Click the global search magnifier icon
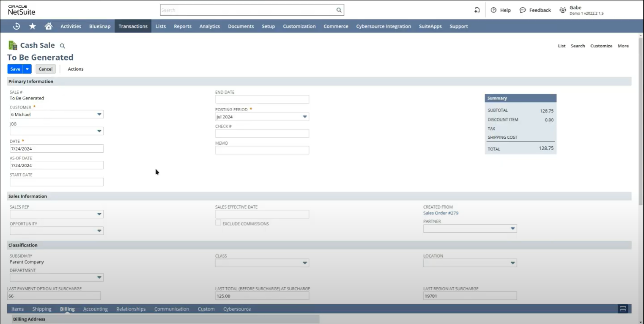 pyautogui.click(x=339, y=10)
